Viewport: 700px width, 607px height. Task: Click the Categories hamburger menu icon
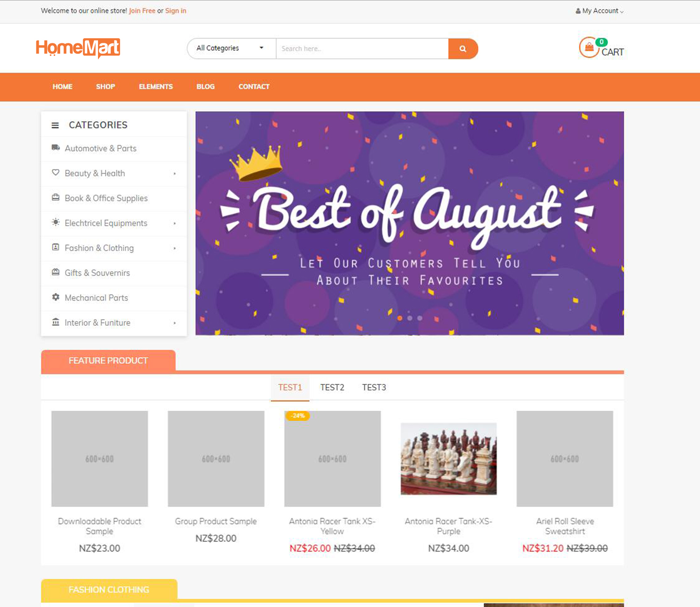(x=55, y=125)
